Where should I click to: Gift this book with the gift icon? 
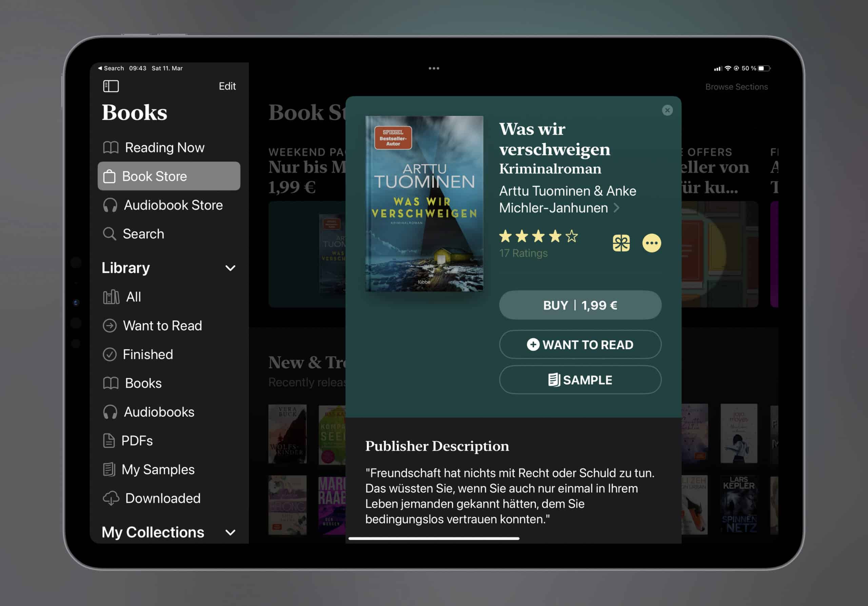coord(621,243)
